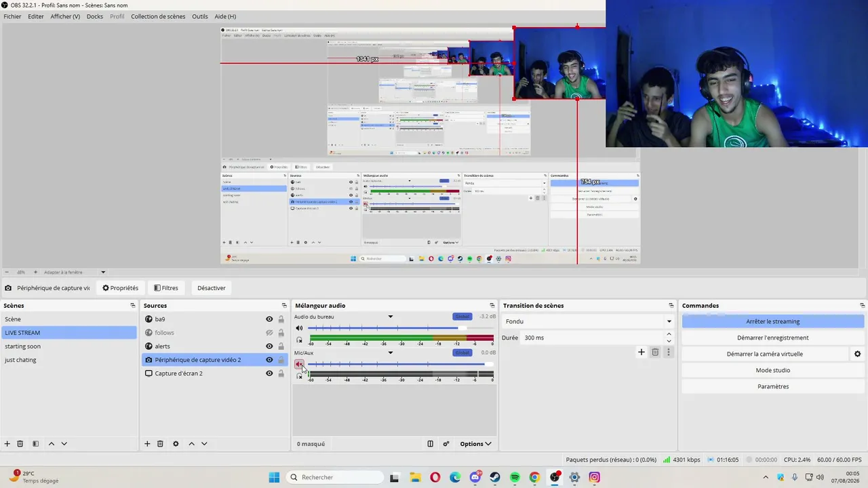
Task: Remove scene transition with trash icon
Action: tap(655, 352)
